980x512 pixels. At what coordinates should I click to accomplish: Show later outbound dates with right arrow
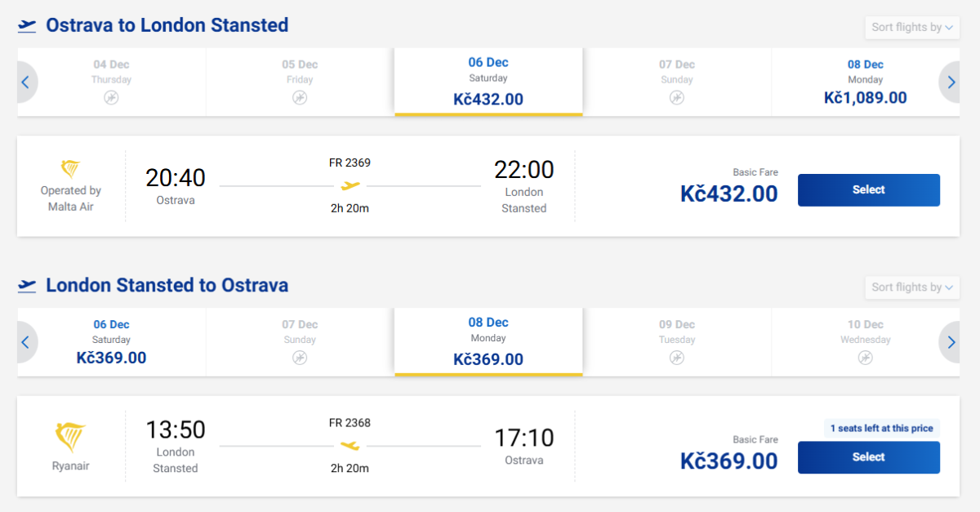[x=951, y=82]
